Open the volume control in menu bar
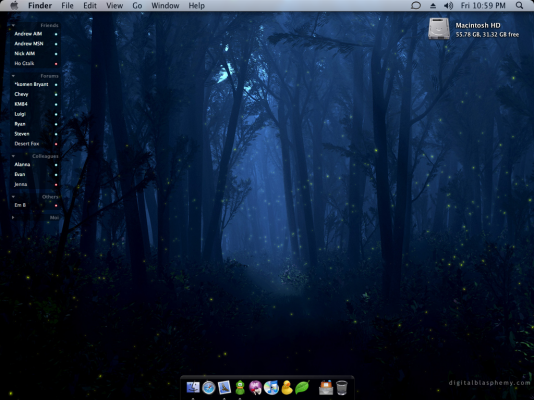Viewport: 534px width, 400px height. [x=449, y=5]
